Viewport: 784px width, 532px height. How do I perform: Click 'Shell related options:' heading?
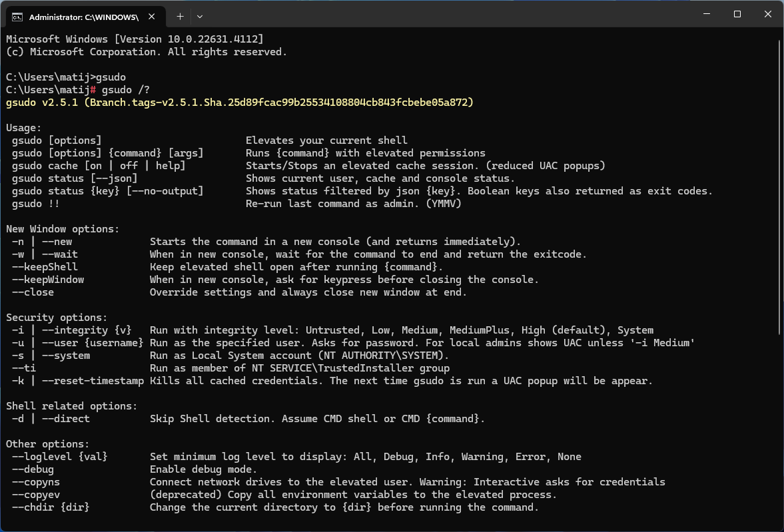tap(71, 406)
